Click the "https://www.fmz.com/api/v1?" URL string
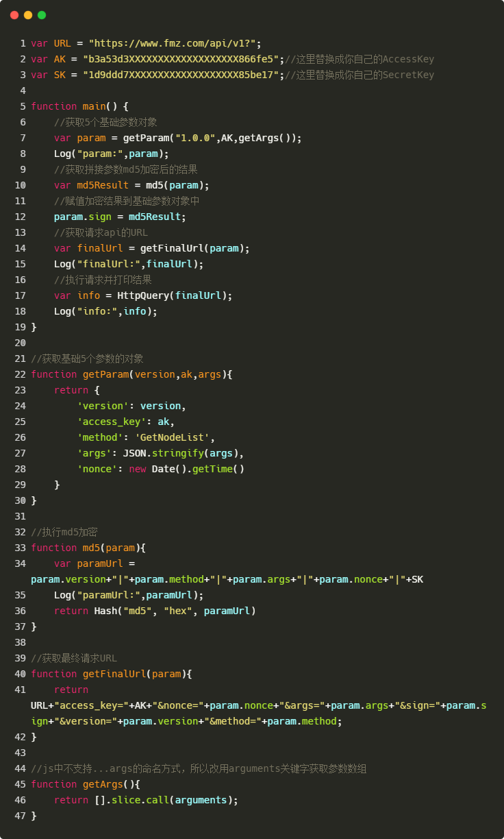The height and width of the screenshot is (839, 504). point(172,43)
